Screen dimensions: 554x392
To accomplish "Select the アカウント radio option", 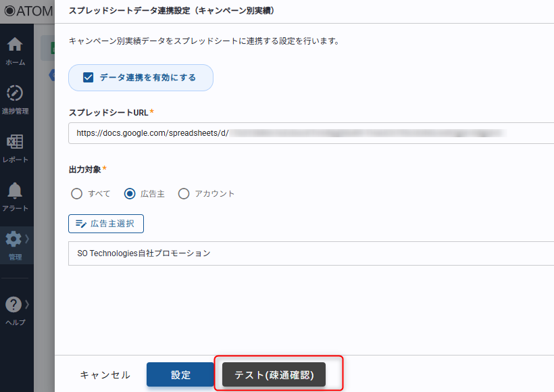I will tap(184, 194).
